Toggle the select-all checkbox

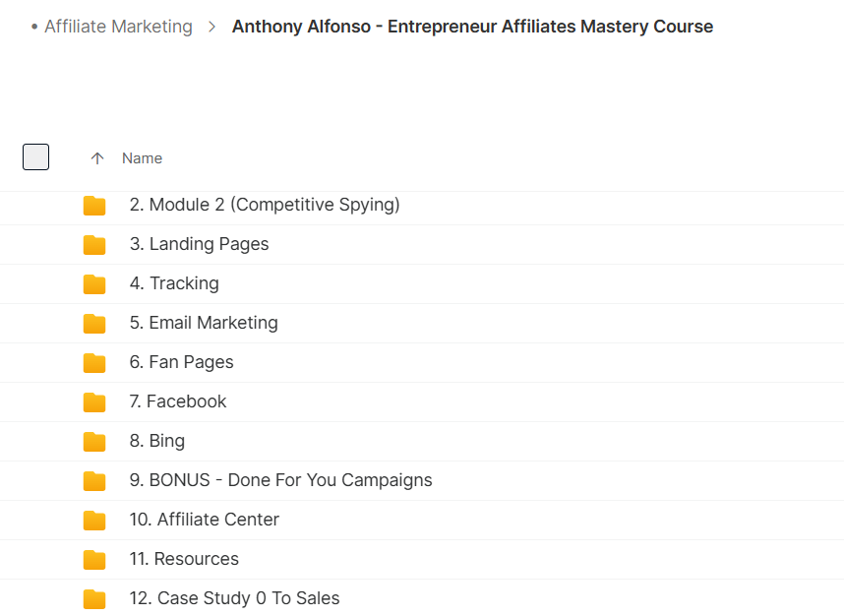pos(36,156)
